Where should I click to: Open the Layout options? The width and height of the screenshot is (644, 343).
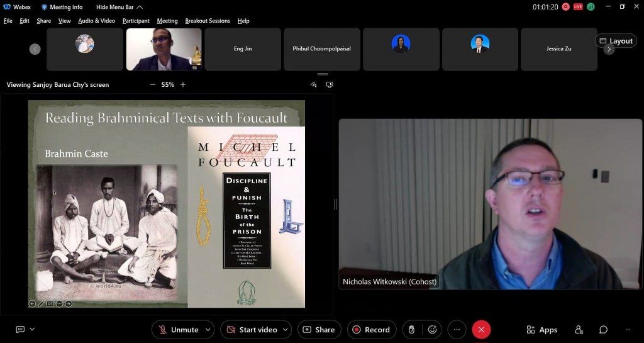(616, 41)
